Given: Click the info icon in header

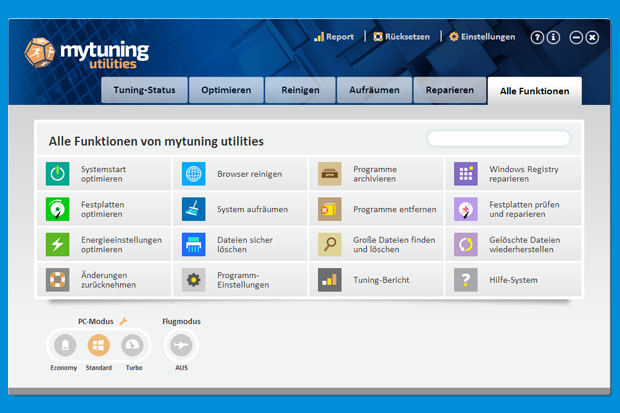Looking at the screenshot, I should (553, 37).
